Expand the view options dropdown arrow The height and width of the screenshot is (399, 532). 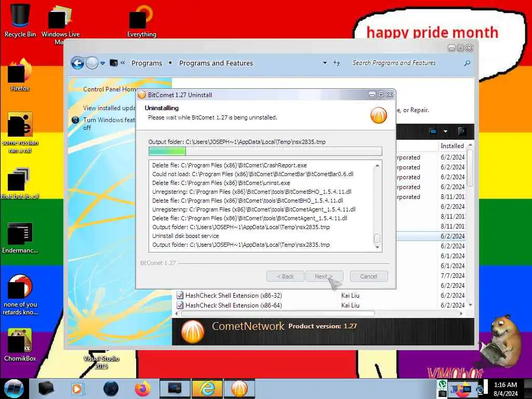pyautogui.click(x=445, y=131)
